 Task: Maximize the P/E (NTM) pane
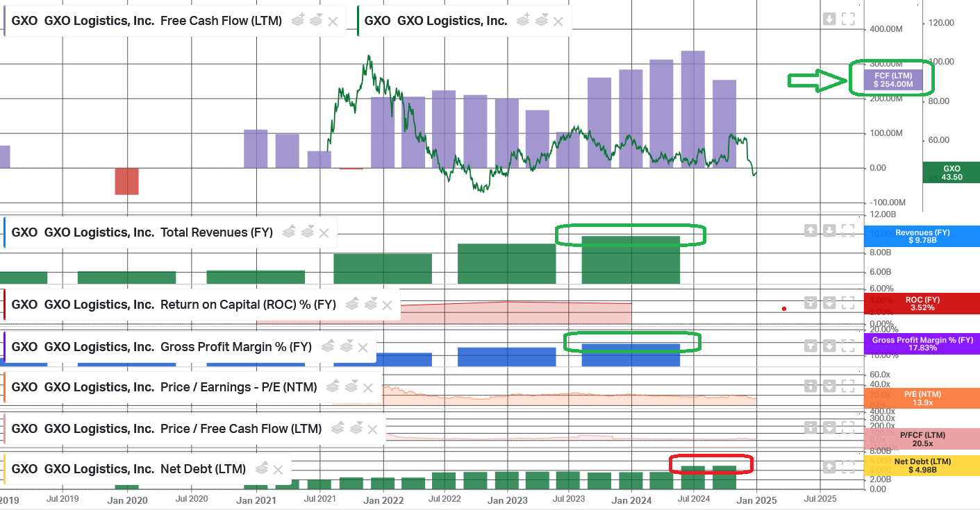848,385
